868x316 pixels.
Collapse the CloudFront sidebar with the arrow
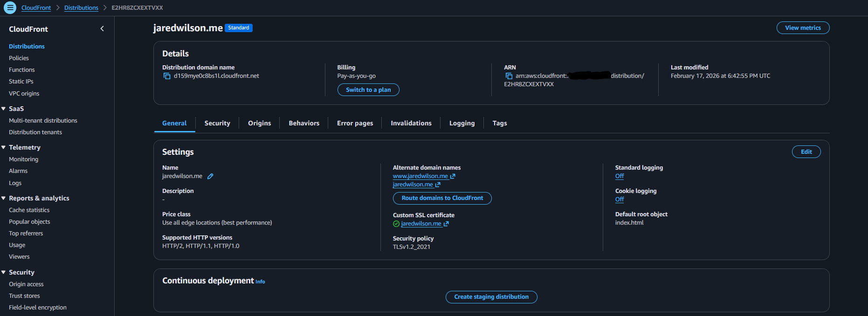click(x=102, y=29)
